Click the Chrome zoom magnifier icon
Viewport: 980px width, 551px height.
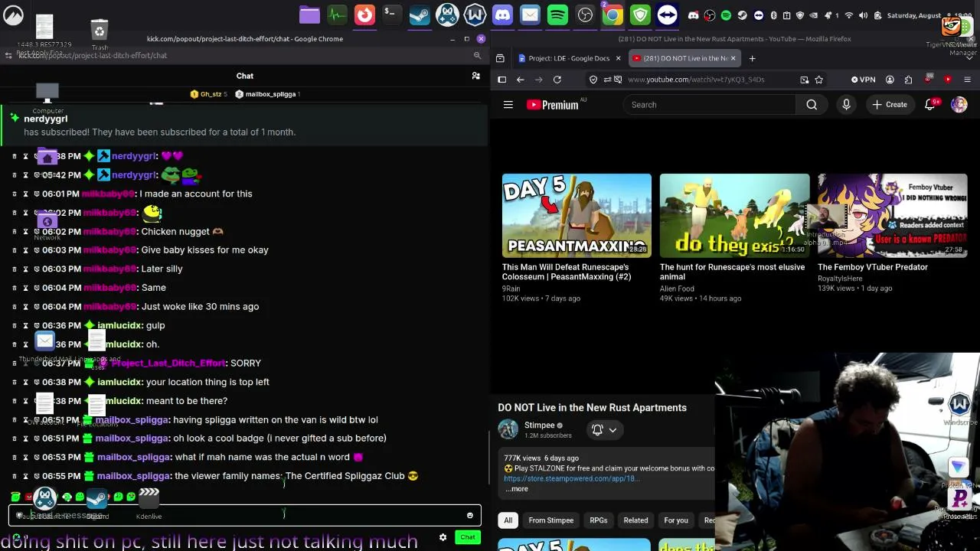[x=477, y=55]
